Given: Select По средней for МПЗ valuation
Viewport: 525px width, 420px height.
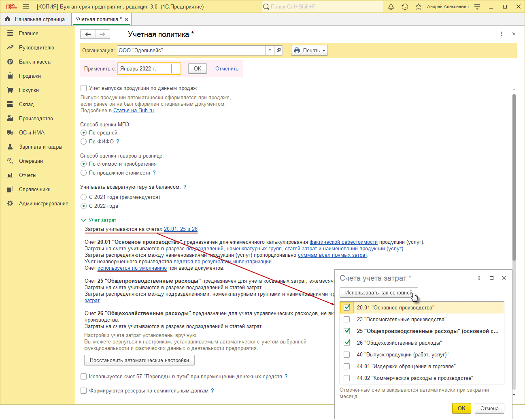Looking at the screenshot, I should [x=83, y=132].
